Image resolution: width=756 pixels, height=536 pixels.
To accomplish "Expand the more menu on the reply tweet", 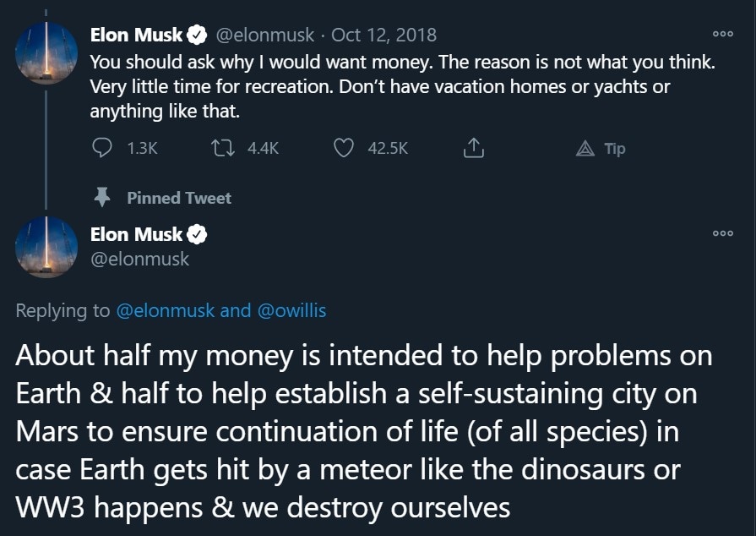I will pyautogui.click(x=721, y=233).
